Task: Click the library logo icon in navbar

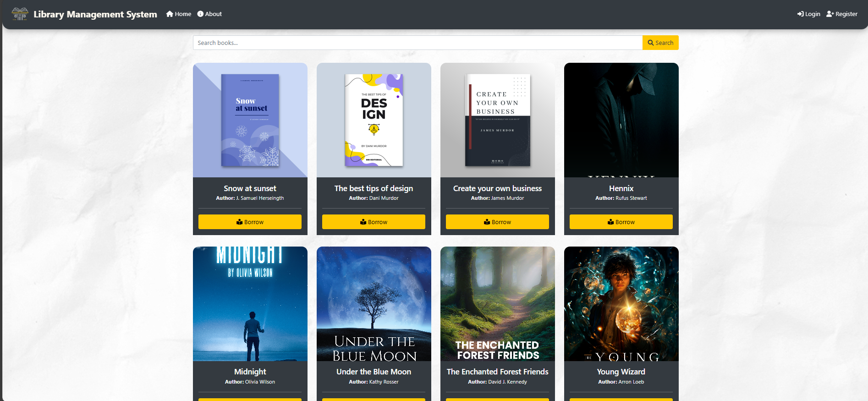Action: 20,14
